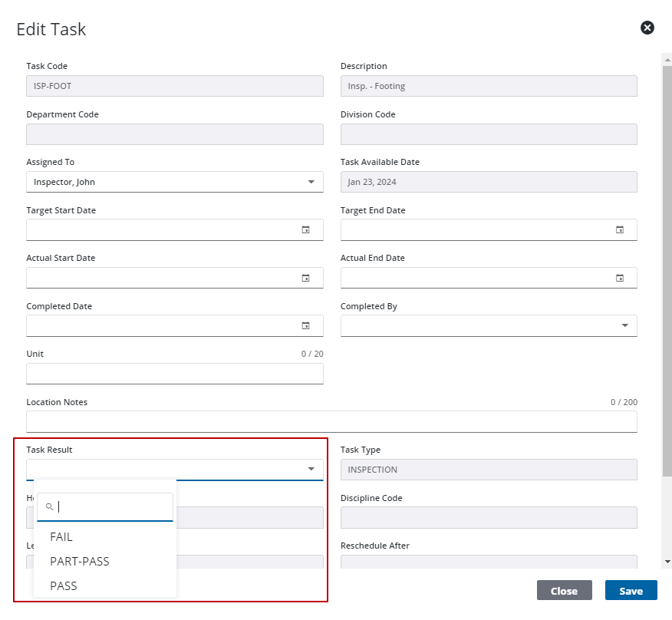
Task: Click the scroll down arrow of the scrollbar
Action: 667,562
